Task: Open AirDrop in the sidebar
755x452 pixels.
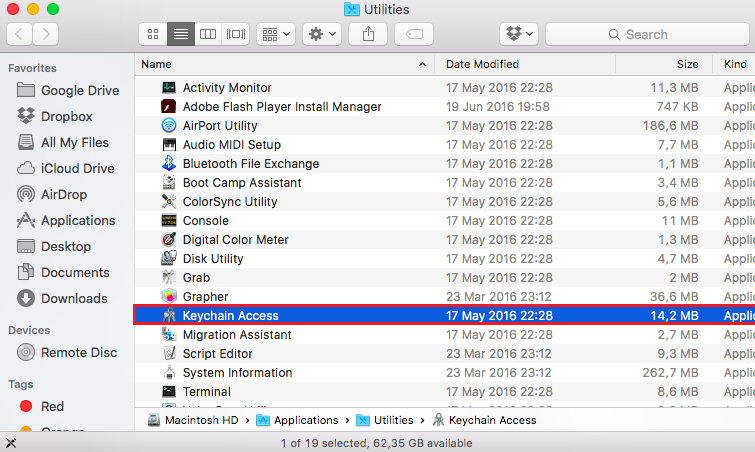Action: click(x=52, y=194)
